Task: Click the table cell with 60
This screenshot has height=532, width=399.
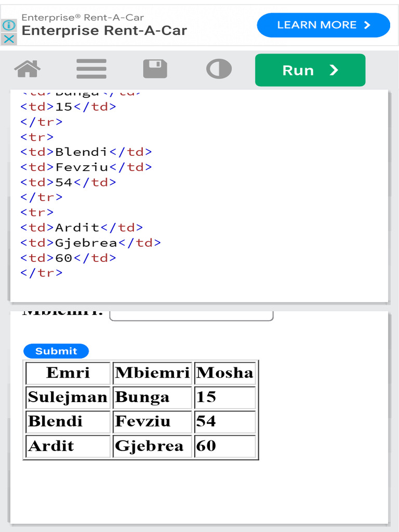Action: (x=225, y=446)
